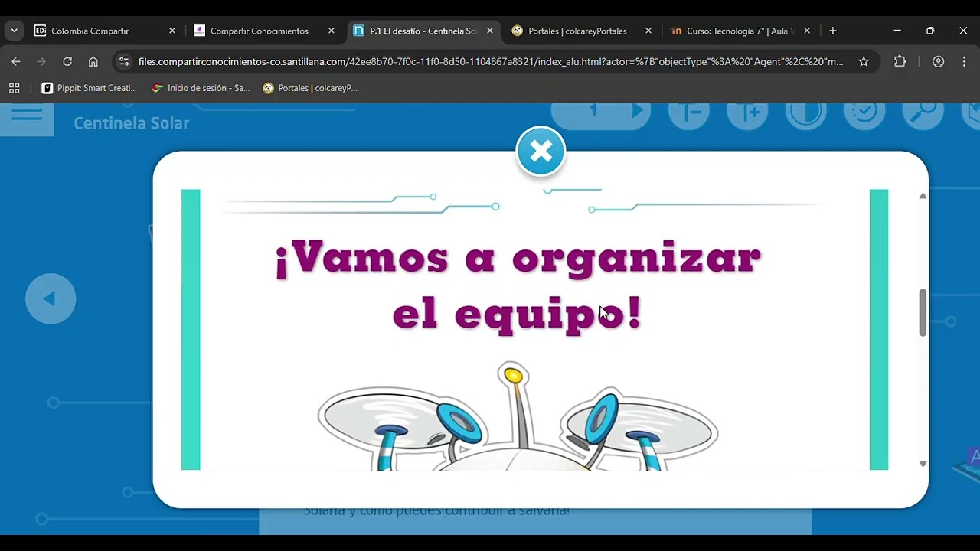This screenshot has height=551, width=980.
Task: Expand the tab search dropdown arrow
Action: (x=14, y=31)
